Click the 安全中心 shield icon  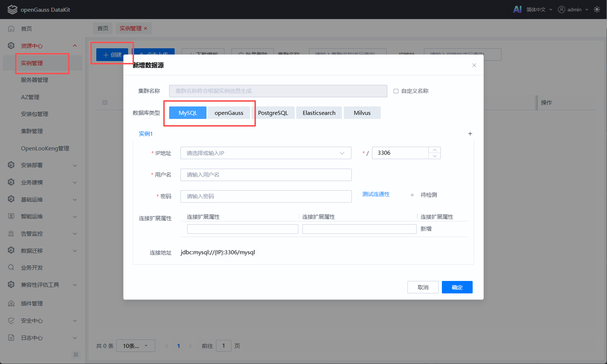coord(11,320)
